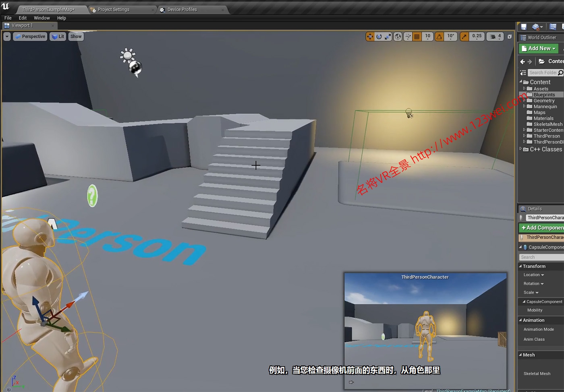Click the Add Component button

click(x=542, y=228)
